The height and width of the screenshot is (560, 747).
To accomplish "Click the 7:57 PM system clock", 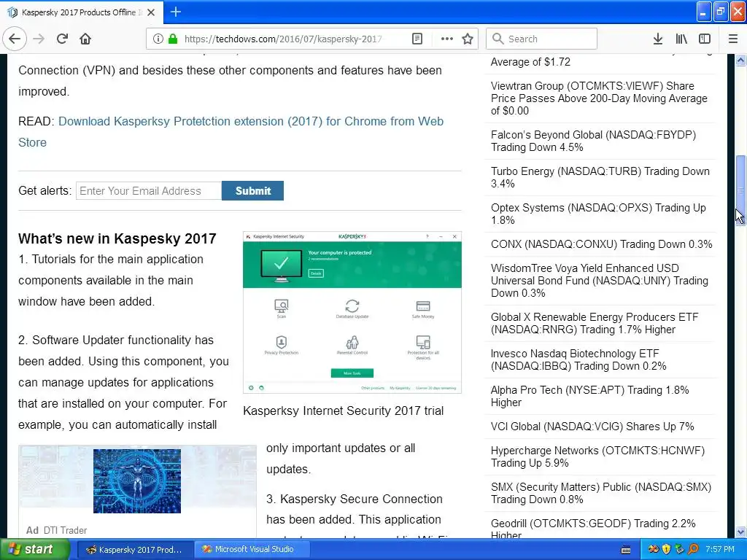I will (720, 550).
